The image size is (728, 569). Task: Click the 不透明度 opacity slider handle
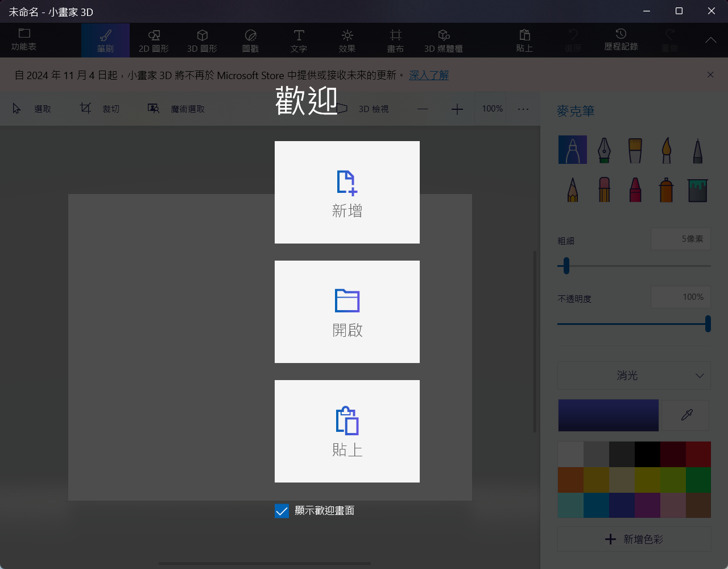coord(708,324)
